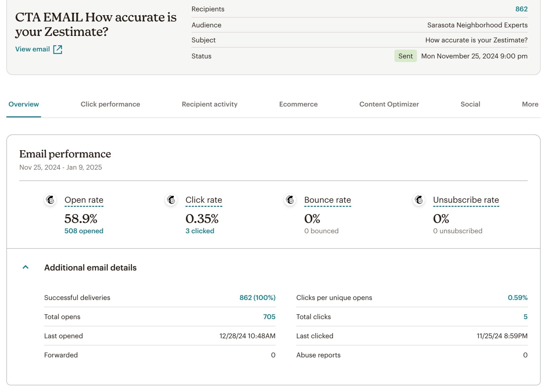Open the More tab menu
This screenshot has height=392, width=547.
pos(530,104)
